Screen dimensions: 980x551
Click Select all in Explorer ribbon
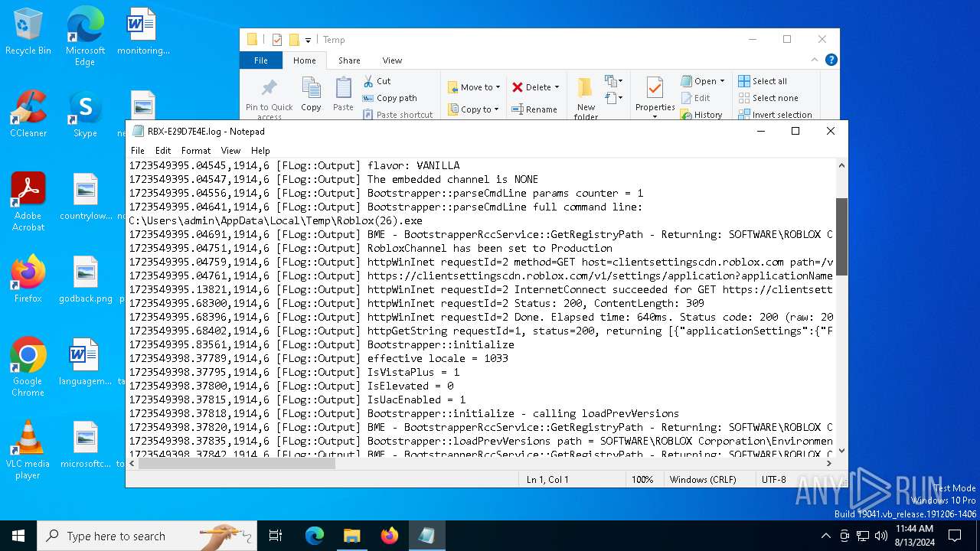[763, 81]
